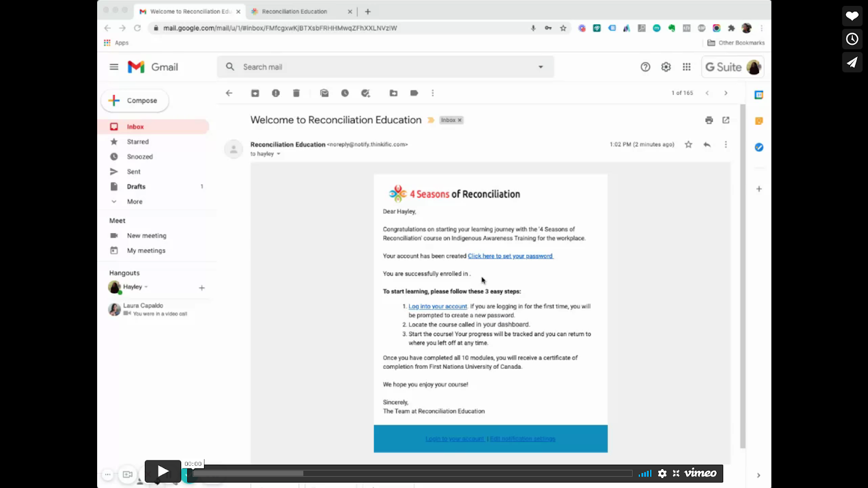Expand the Other Bookmarks folder
Screen dimensions: 868x488
click(736, 43)
